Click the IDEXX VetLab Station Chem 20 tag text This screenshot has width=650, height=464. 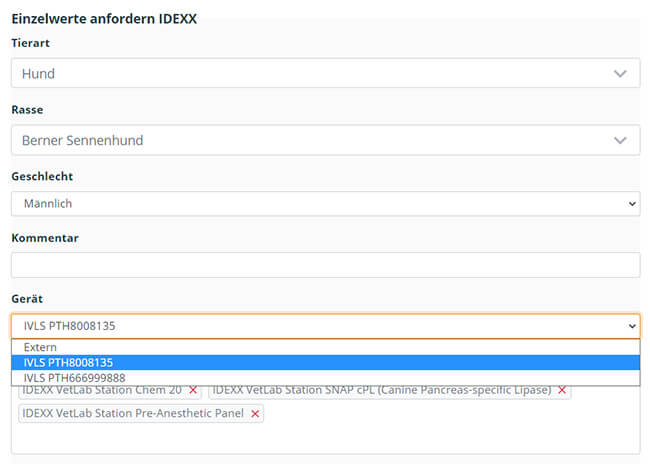[x=102, y=390]
